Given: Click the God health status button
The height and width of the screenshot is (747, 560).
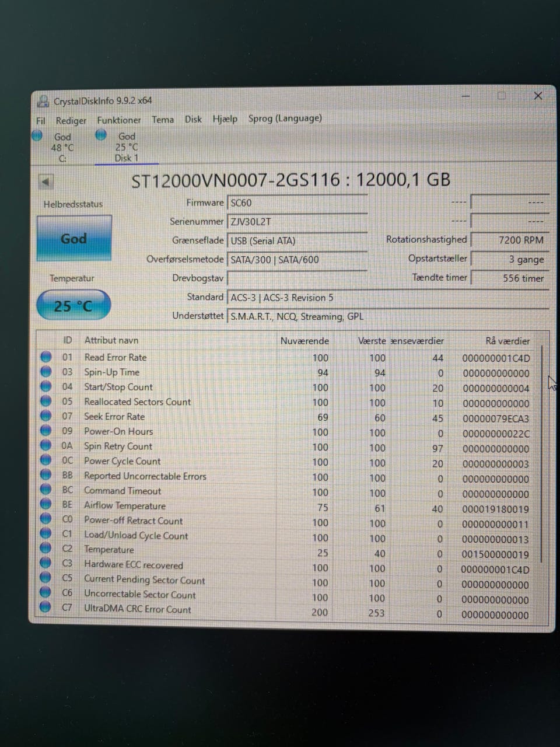Looking at the screenshot, I should click(74, 238).
